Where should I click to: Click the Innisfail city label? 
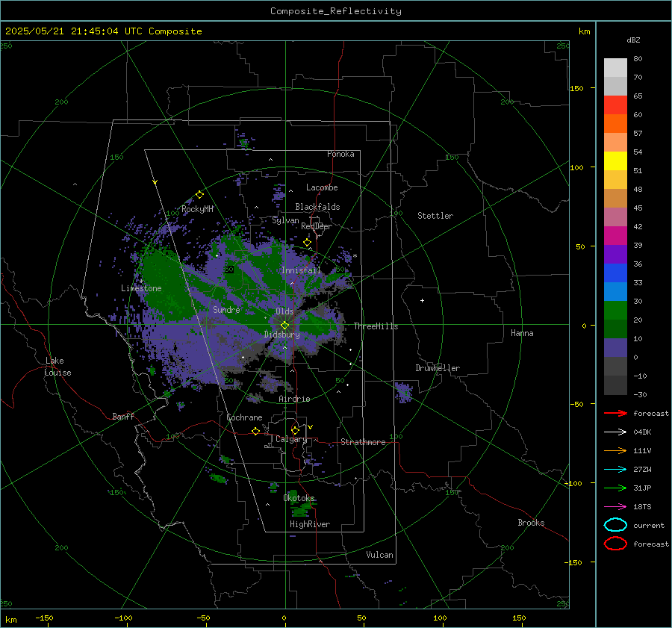pos(301,270)
